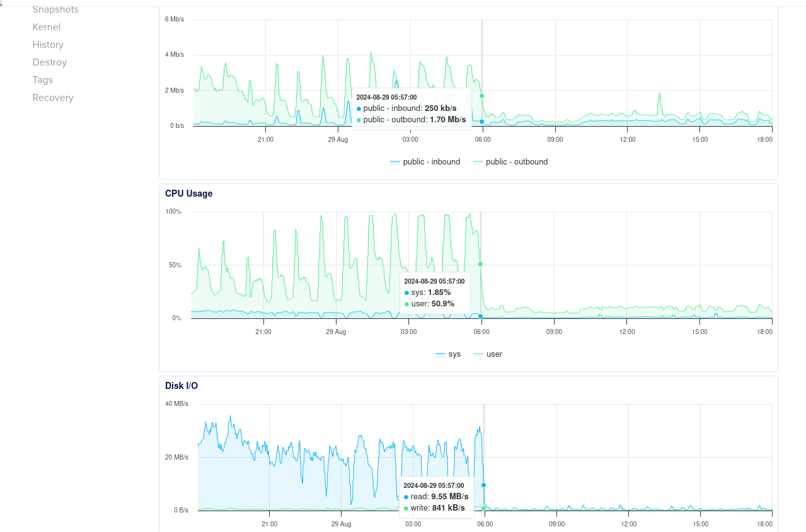Click green outbound data point on network chart

[481, 96]
